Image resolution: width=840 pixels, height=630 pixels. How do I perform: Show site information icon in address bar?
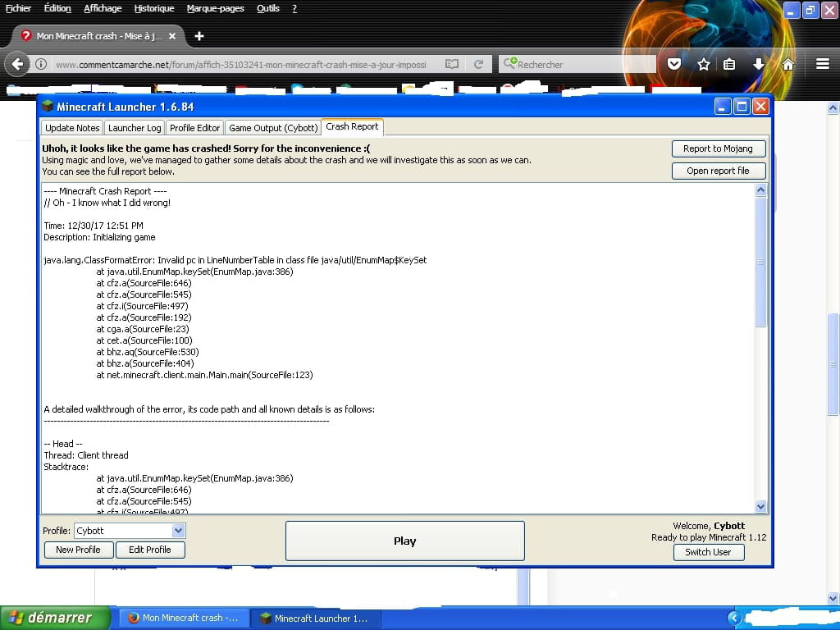pos(41,64)
